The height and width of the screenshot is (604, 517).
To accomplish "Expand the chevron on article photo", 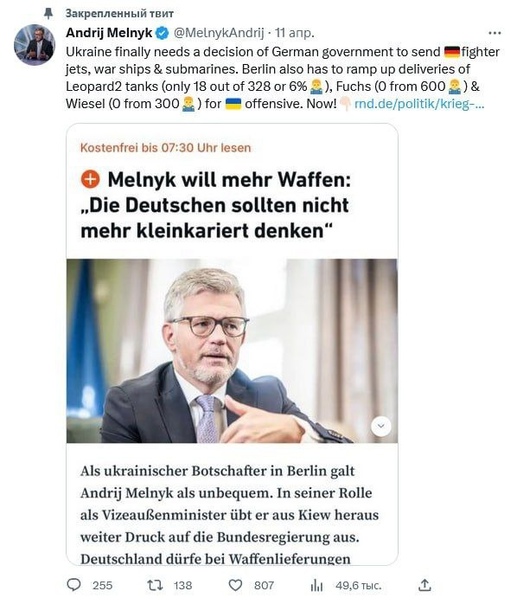I will (x=381, y=426).
